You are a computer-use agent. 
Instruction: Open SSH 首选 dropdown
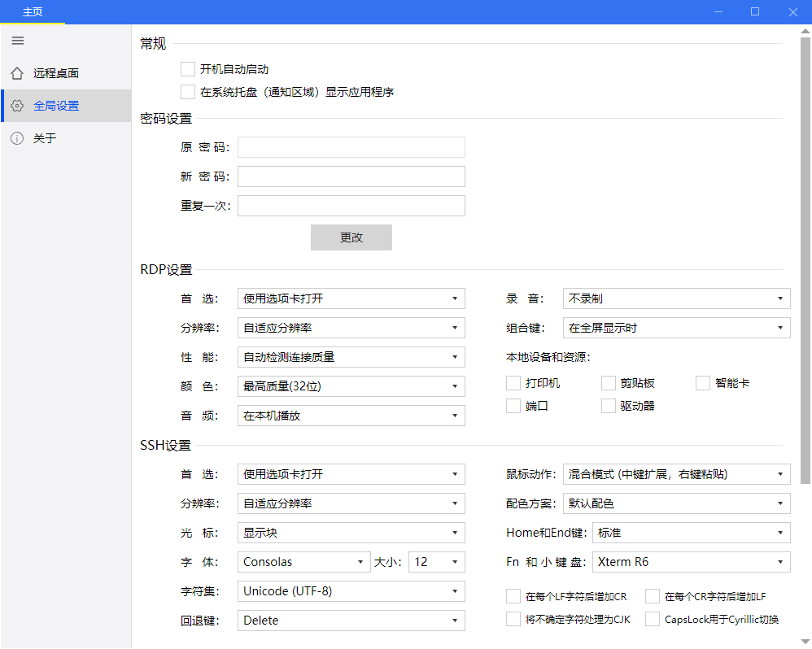tap(351, 474)
